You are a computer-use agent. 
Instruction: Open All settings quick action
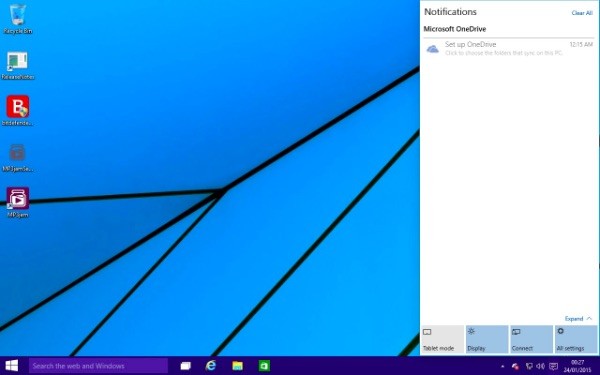(x=576, y=339)
